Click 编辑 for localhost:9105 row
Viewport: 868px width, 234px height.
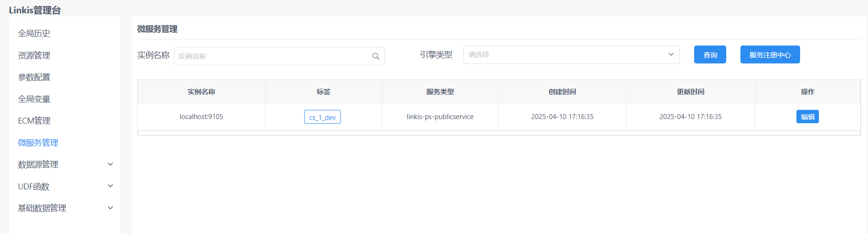[x=807, y=117]
